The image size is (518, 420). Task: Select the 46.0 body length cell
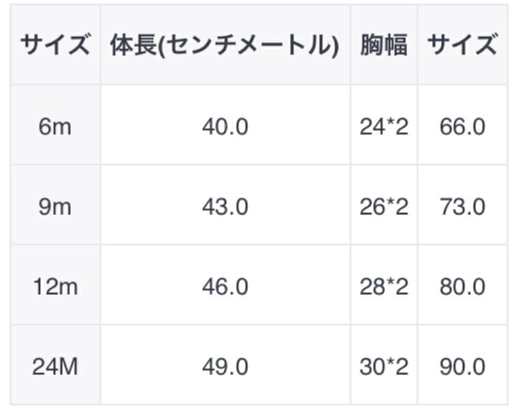(x=225, y=287)
